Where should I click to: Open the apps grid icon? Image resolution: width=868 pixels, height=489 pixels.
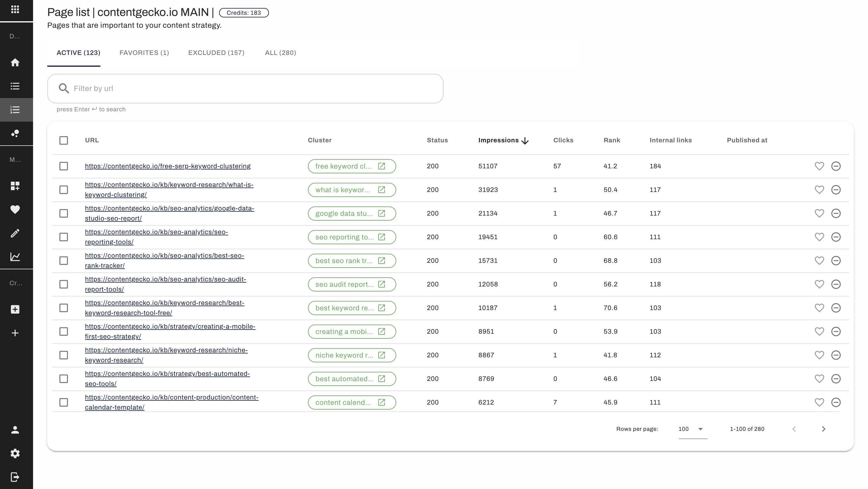[15, 9]
